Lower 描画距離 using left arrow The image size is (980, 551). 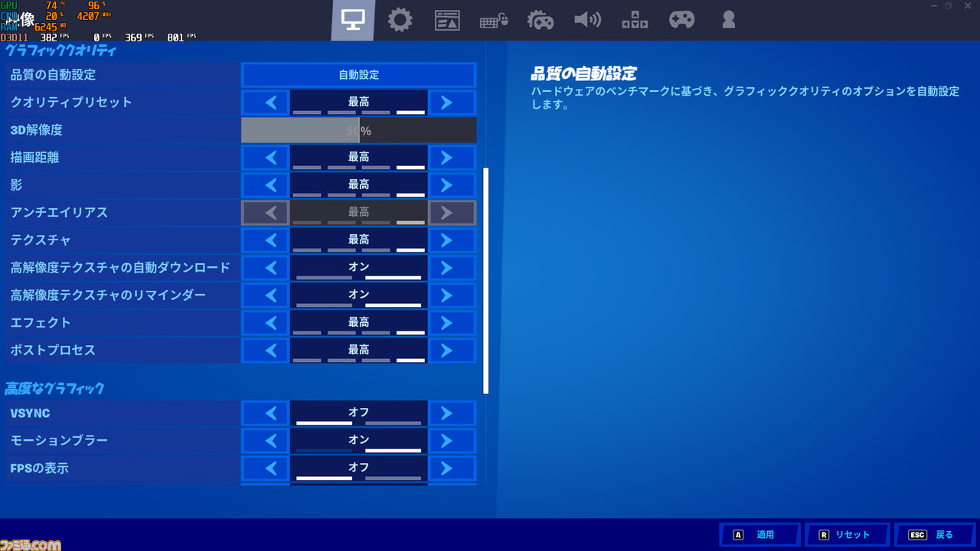coord(265,158)
